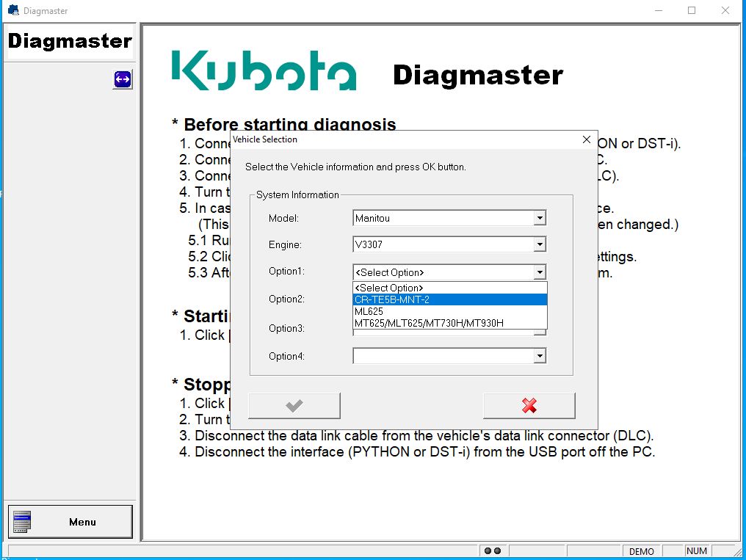The image size is (746, 560).
Task: Select MT625/MLT625/MT730H/MT930H option
Action: 450,323
